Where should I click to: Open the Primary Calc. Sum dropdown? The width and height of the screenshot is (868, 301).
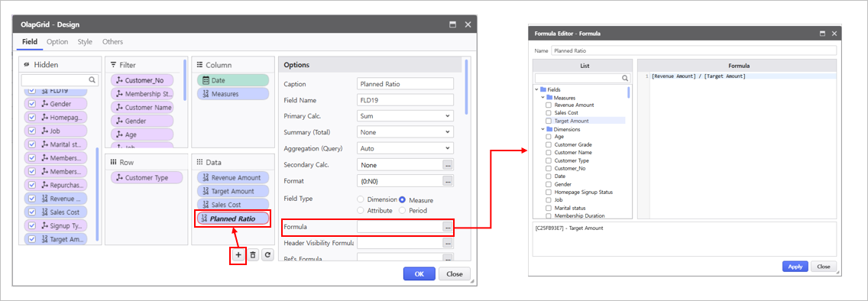405,116
